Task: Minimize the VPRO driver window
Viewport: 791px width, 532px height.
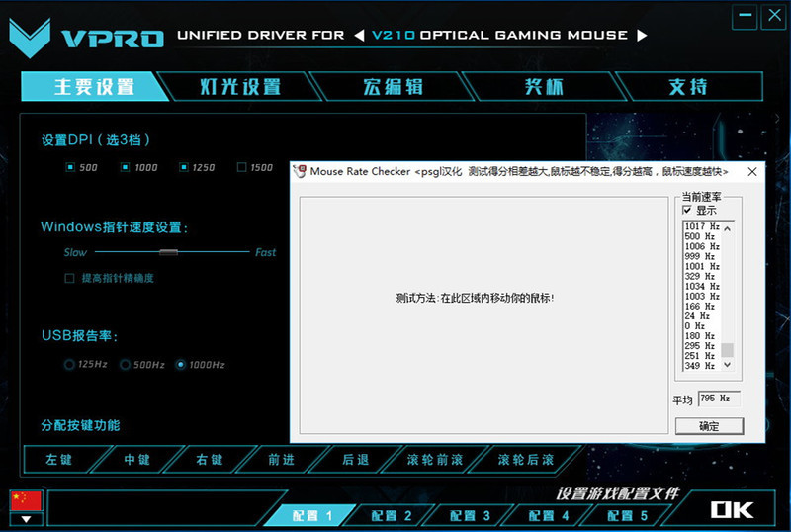Action: 745,16
